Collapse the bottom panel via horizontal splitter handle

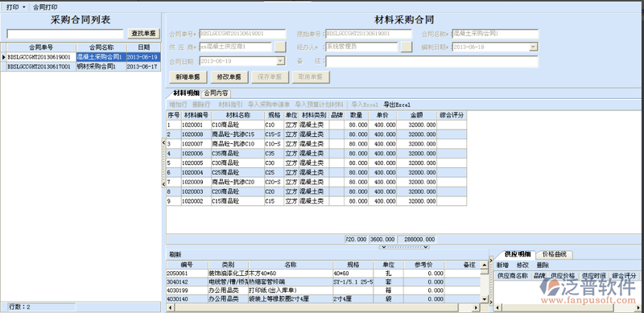[x=404, y=247]
